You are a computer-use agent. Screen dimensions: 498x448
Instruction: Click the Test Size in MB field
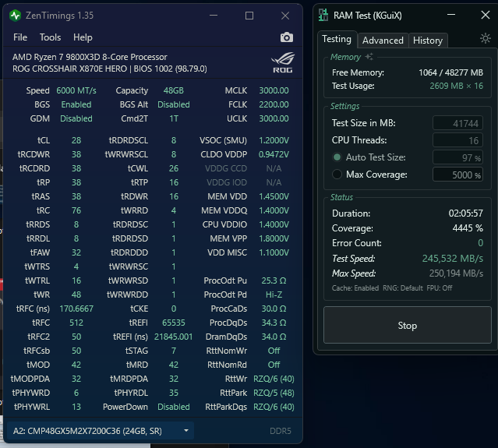(x=457, y=123)
